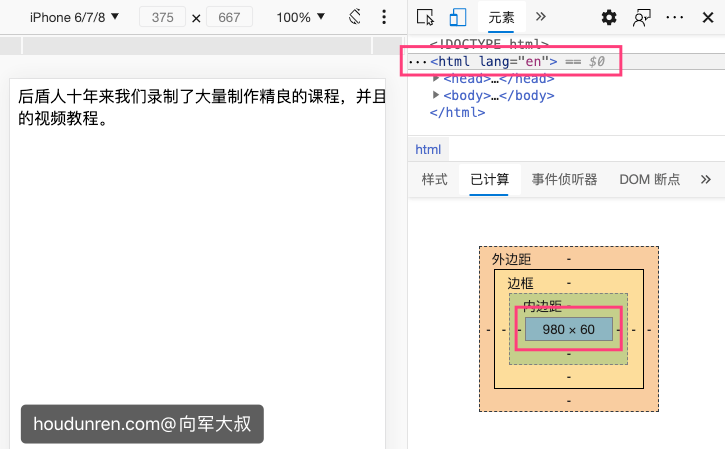Viewport: 725px width, 449px height.
Task: Click the inspect element picker icon
Action: [426, 17]
